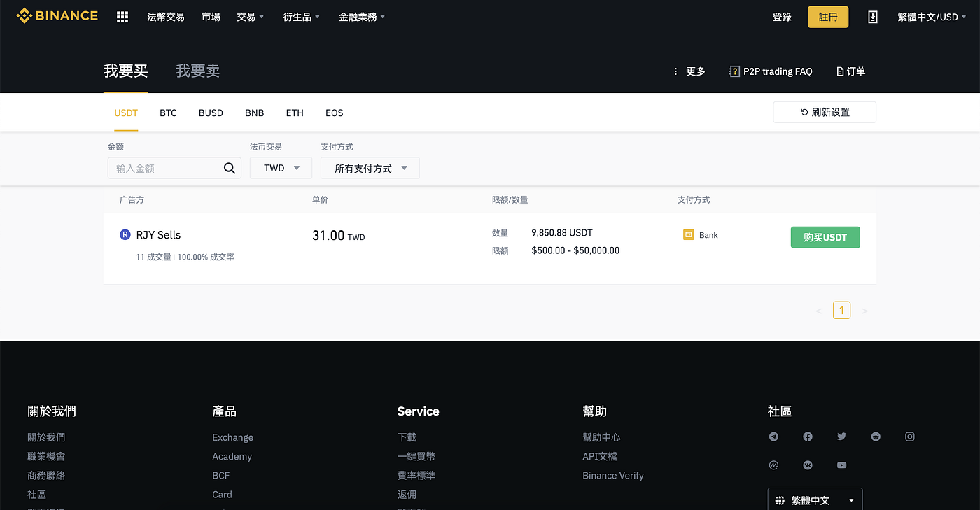Open the Telegram community link
Screen dimensions: 980x510
coord(773,437)
